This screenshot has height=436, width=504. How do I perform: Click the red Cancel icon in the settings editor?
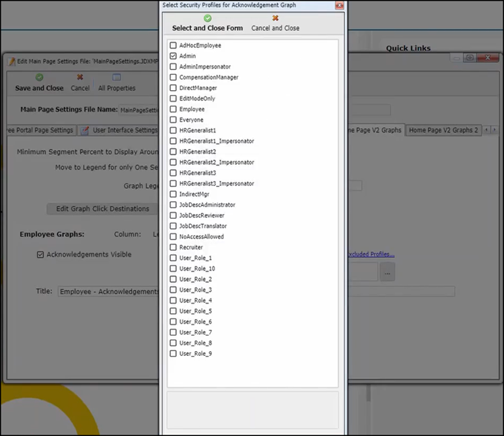pyautogui.click(x=80, y=77)
